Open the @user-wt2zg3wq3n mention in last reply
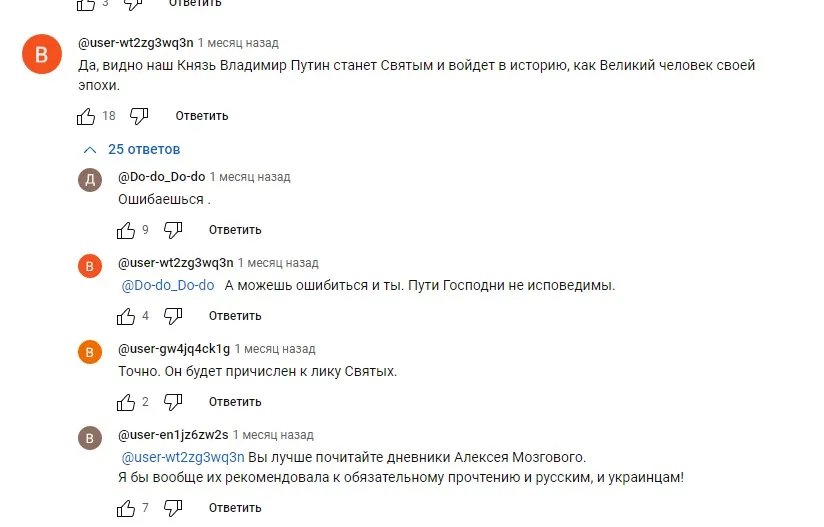Image resolution: width=824 pixels, height=527 pixels. (182, 457)
